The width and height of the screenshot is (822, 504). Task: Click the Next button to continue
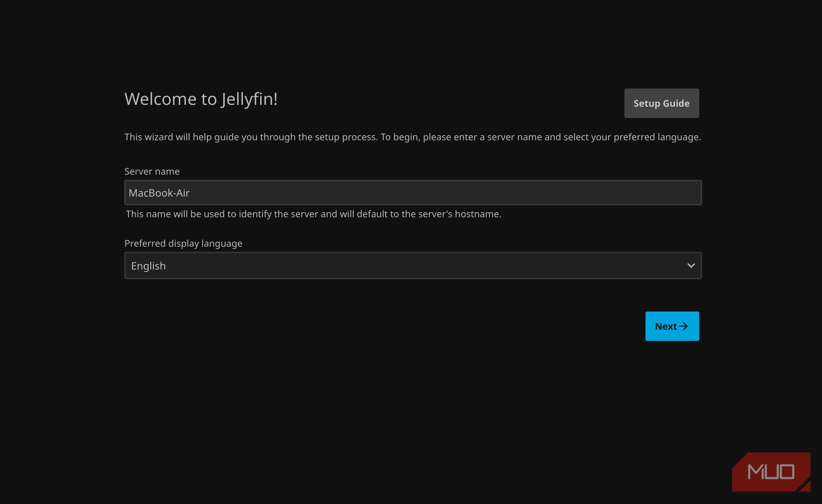[672, 326]
